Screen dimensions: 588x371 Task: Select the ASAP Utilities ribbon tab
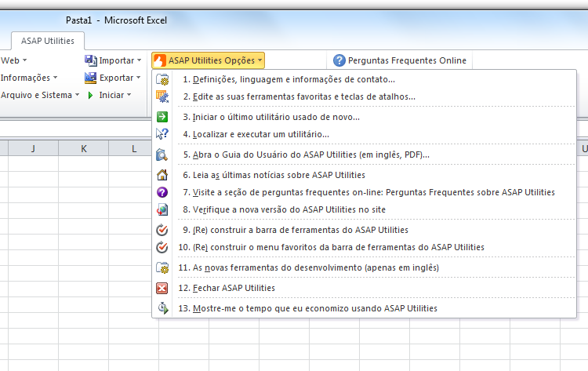coord(48,41)
